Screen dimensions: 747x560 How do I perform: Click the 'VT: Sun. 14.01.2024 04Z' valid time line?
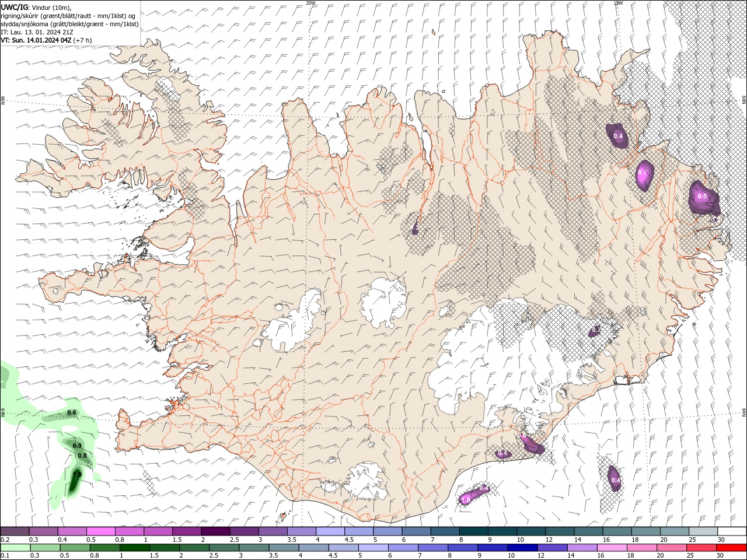pyautogui.click(x=36, y=40)
